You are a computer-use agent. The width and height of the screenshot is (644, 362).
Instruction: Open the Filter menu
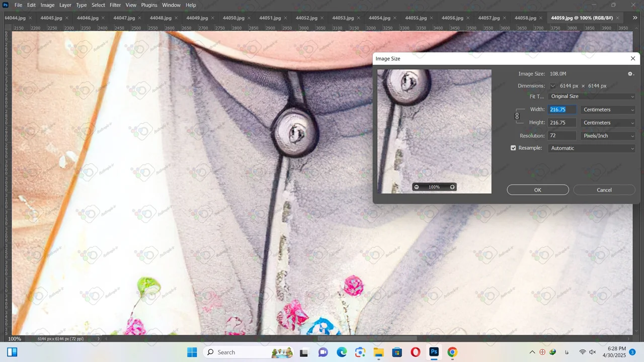pos(115,5)
